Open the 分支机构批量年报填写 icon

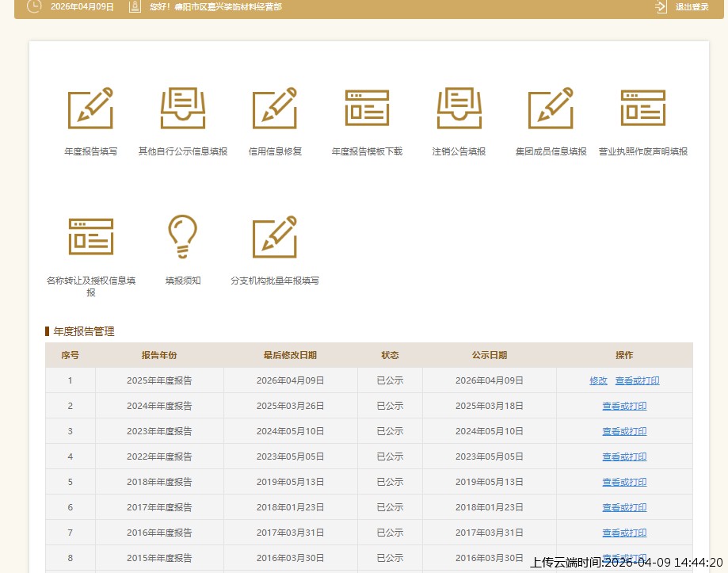[x=275, y=237]
